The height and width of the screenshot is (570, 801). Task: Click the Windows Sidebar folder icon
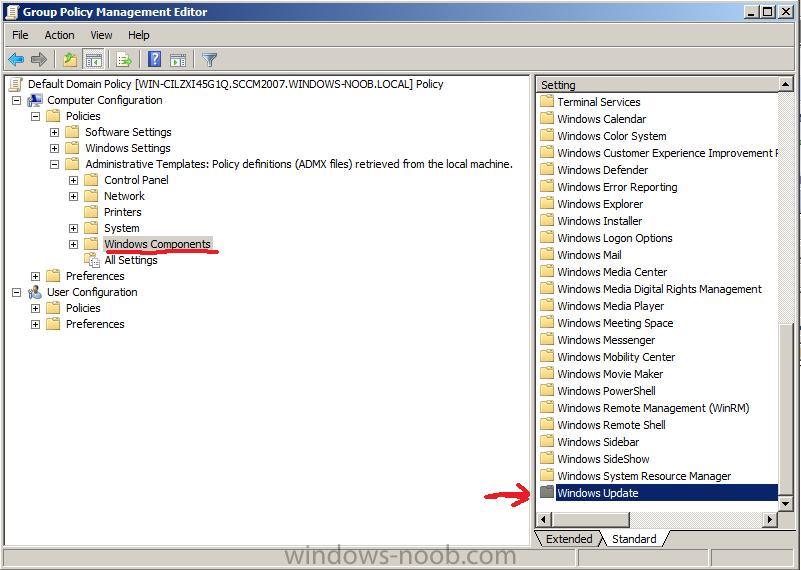547,441
